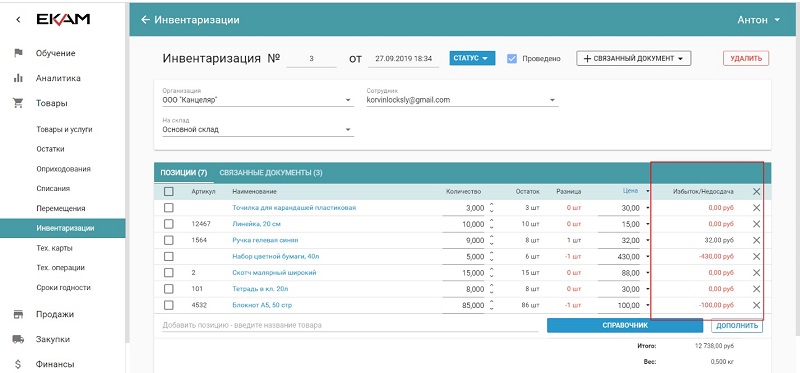
Task: Switch to СВЯЗАННЫЕ ДОКУМЕНТЫ (3) tab
Action: [271, 173]
